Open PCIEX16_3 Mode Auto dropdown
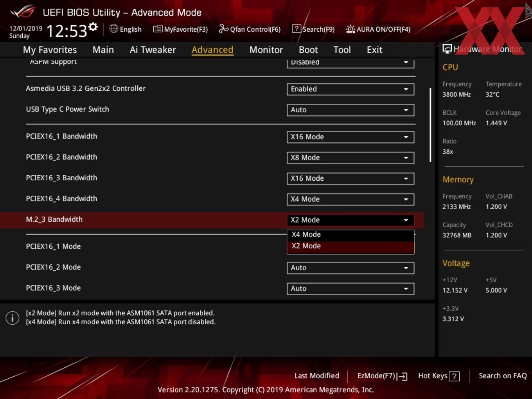Image resolution: width=532 pixels, height=399 pixels. (350, 289)
